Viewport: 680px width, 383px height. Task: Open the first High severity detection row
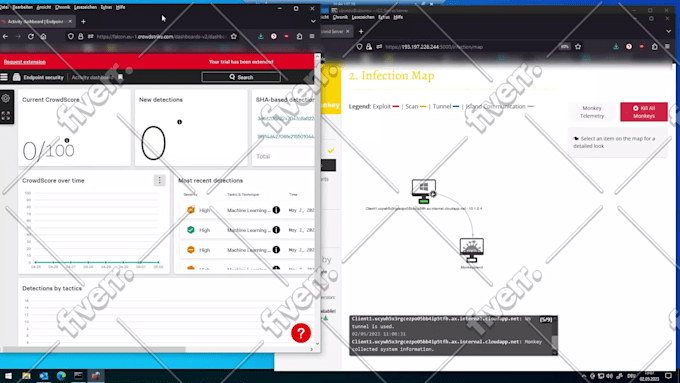coord(247,210)
